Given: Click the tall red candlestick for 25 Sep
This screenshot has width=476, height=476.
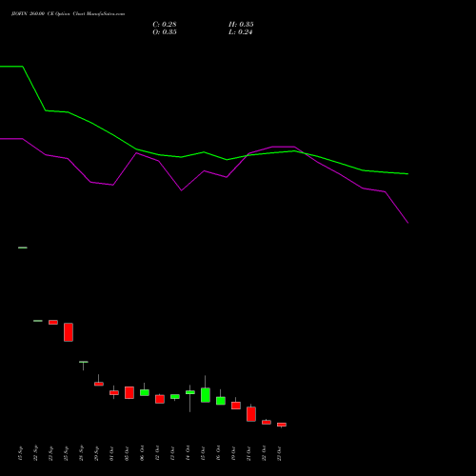Looking at the screenshot, I should pyautogui.click(x=69, y=332).
